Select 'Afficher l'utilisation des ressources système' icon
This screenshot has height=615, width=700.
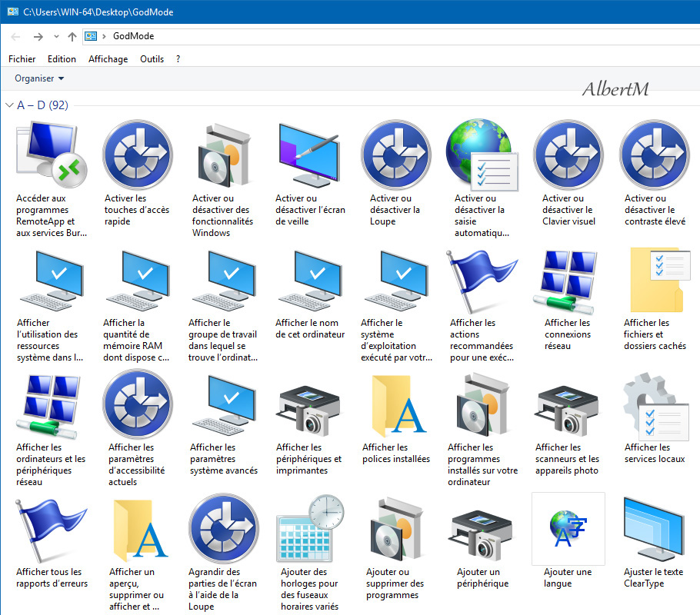(x=52, y=281)
